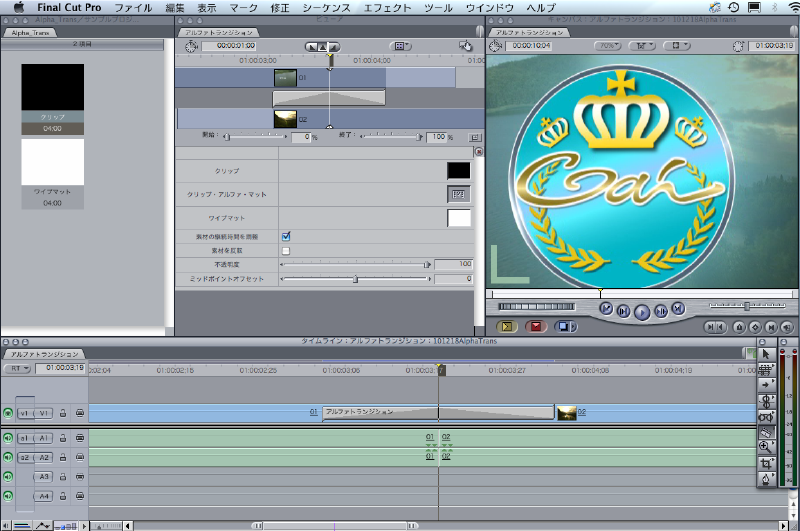Click the white ワイプマット color well
The width and height of the screenshot is (800, 531).
(x=459, y=217)
